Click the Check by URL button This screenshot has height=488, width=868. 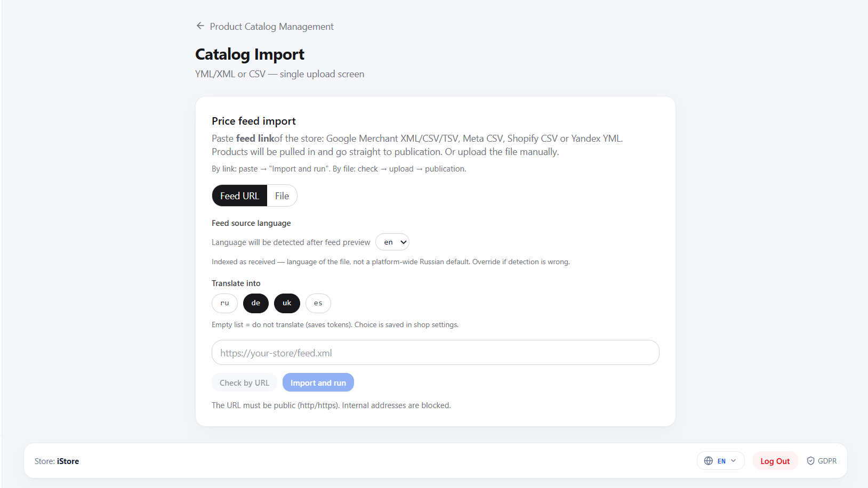244,383
